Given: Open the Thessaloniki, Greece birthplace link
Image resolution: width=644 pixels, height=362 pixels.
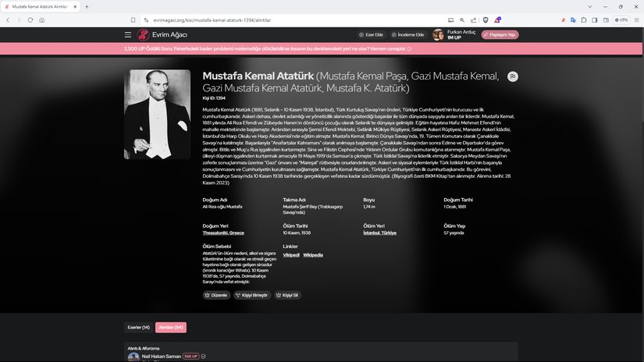Looking at the screenshot, I should 223,232.
